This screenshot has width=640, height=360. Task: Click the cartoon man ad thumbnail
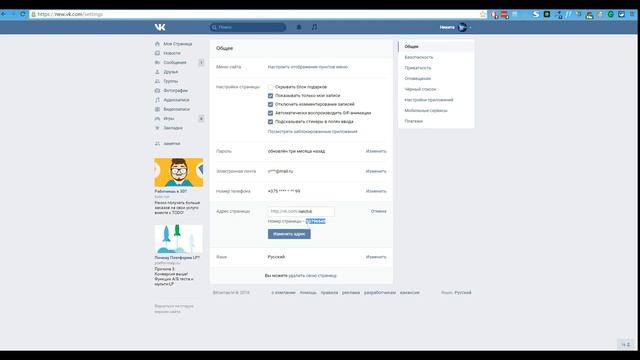[x=179, y=173]
